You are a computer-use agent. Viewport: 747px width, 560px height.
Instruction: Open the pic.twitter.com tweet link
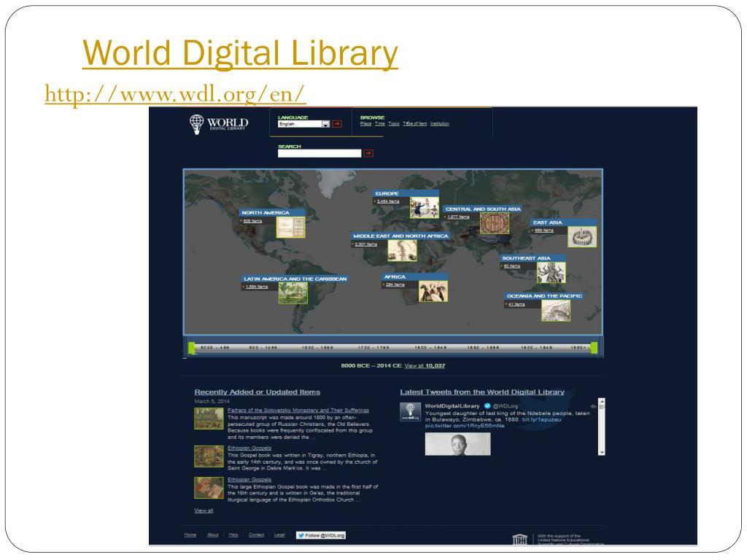[465, 426]
